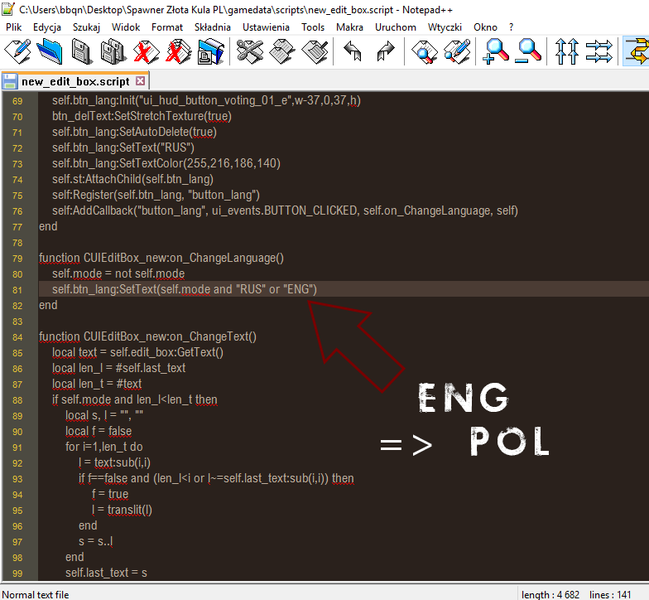Click line number 81 in the margin

click(x=17, y=289)
